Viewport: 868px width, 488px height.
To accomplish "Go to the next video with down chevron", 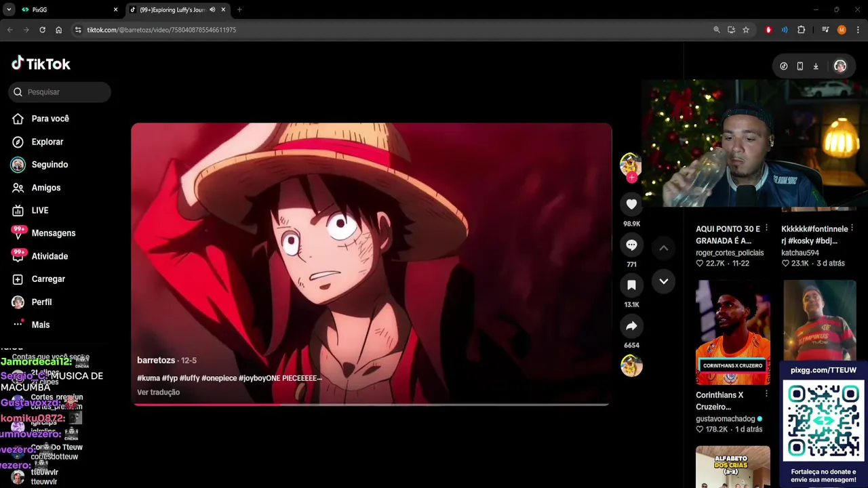I will 664,281.
